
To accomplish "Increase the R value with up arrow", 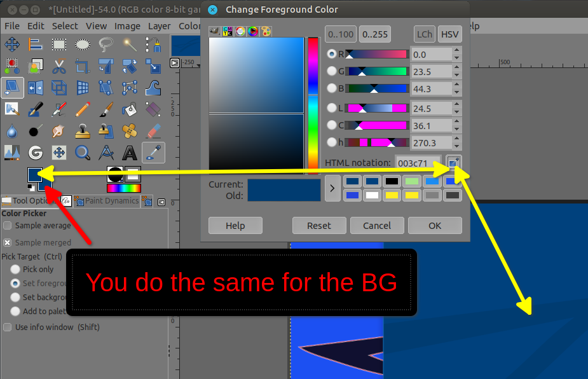I will pyautogui.click(x=456, y=50).
